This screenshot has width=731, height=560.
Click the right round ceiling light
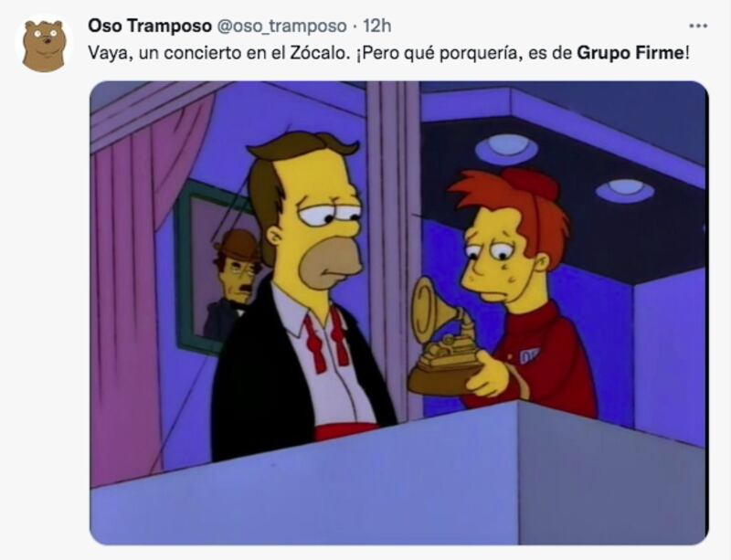(x=625, y=190)
